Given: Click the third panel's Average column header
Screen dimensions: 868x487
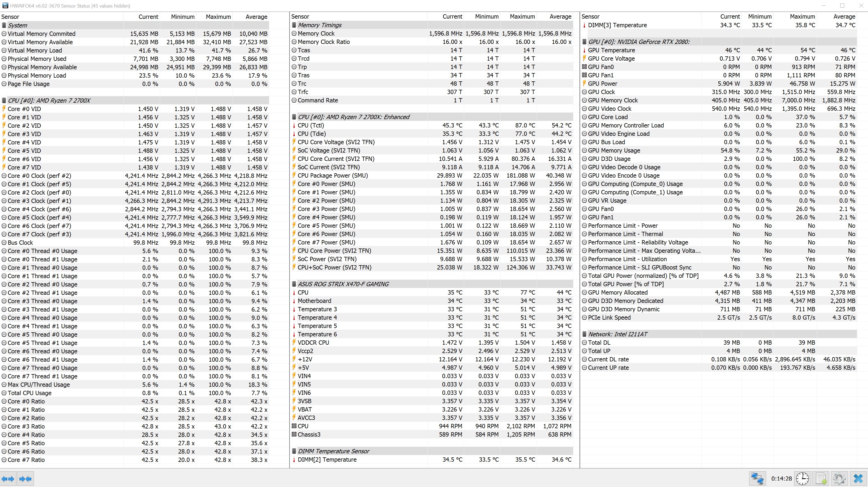Looking at the screenshot, I should tap(844, 16).
